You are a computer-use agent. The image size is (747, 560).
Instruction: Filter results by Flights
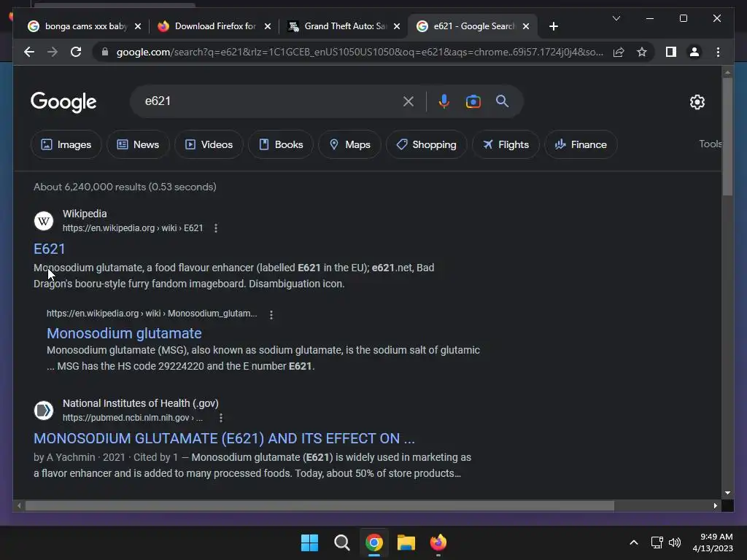(506, 144)
